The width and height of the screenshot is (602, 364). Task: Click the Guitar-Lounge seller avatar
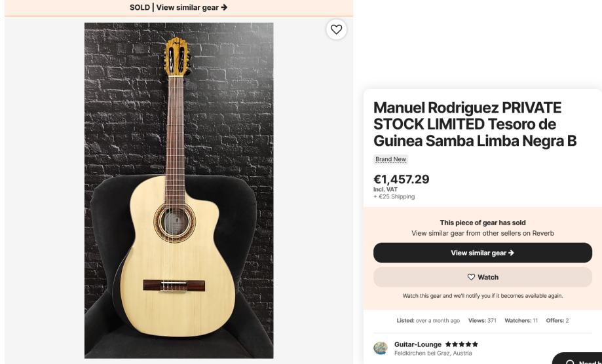coord(381,348)
